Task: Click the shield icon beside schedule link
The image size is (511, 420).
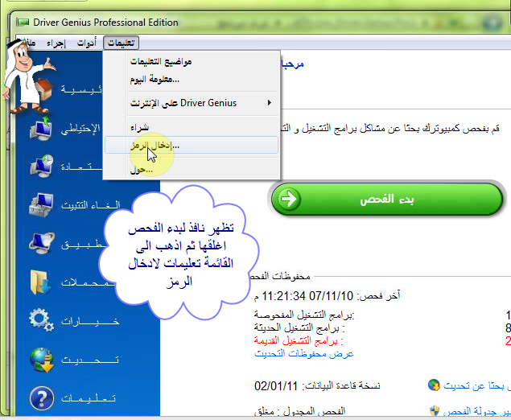Action: [434, 410]
